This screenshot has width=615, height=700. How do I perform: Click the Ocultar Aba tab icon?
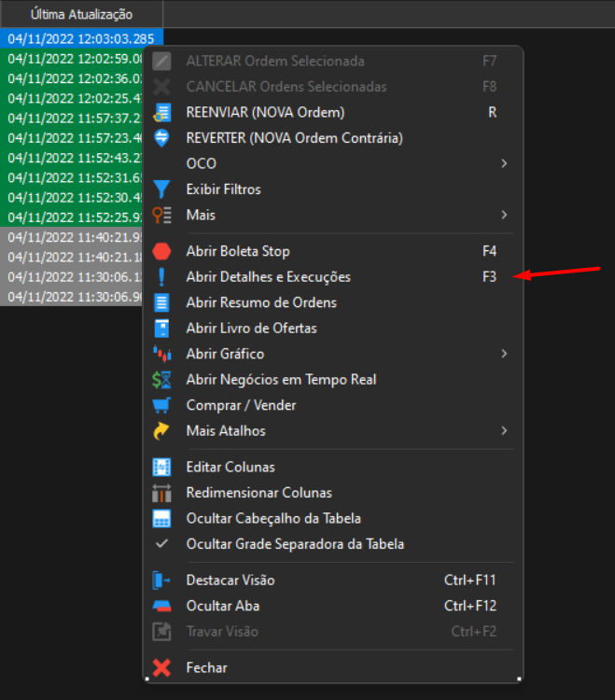click(x=161, y=607)
